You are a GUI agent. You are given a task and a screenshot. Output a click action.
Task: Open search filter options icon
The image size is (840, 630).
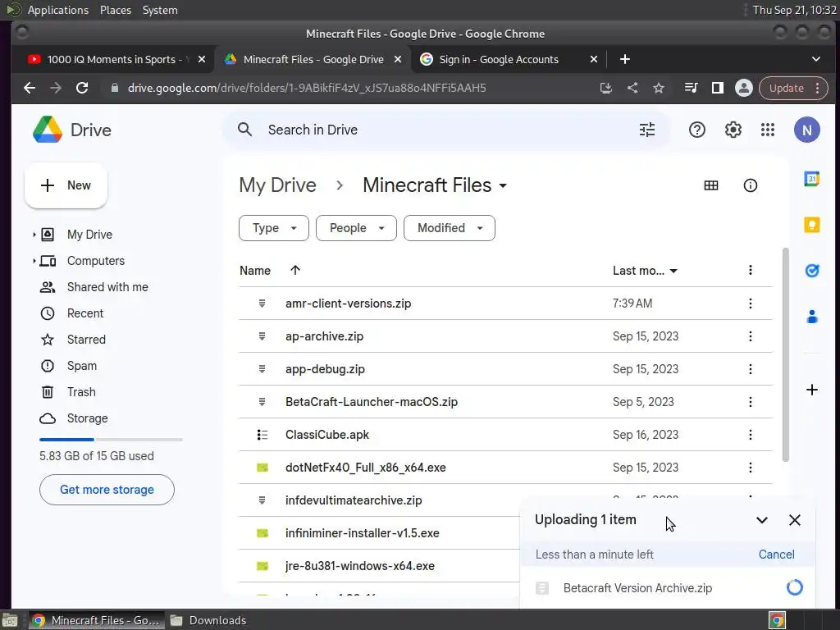point(647,130)
